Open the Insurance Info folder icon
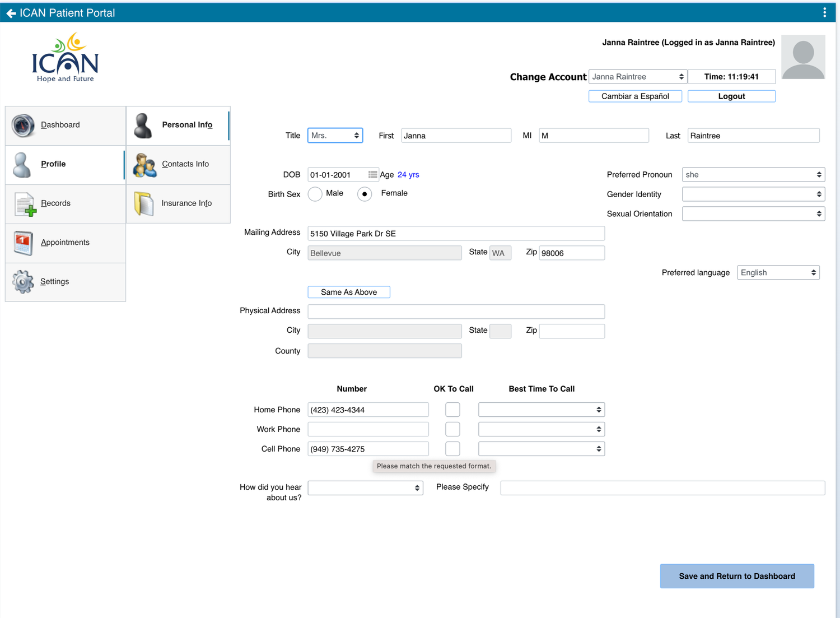 (143, 203)
